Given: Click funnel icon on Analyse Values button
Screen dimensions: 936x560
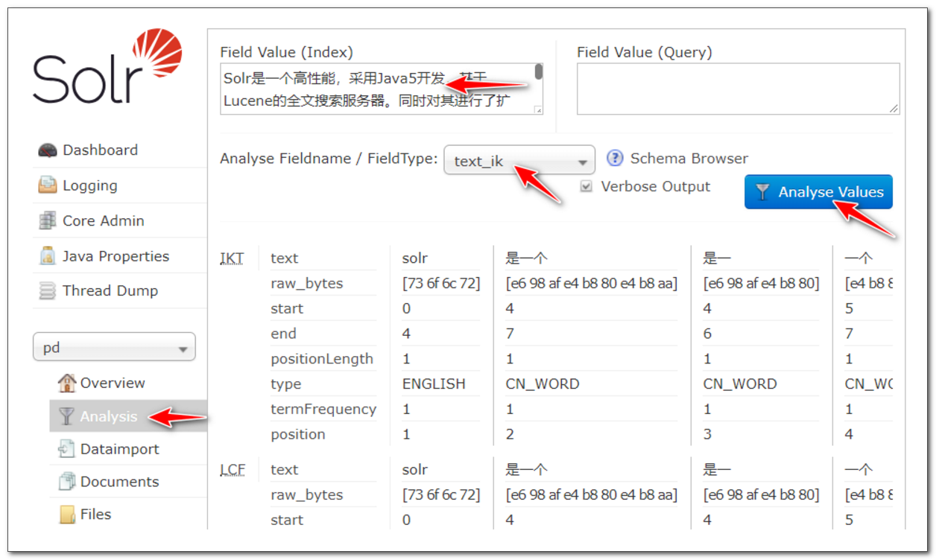Looking at the screenshot, I should pos(762,192).
